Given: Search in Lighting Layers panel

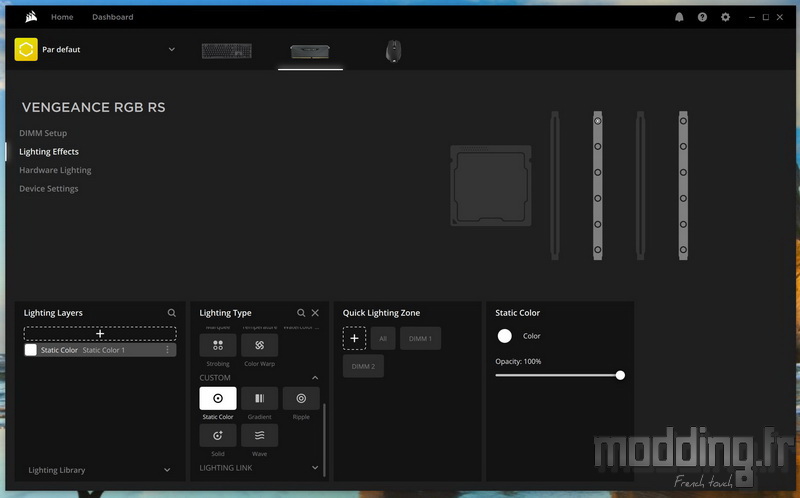Looking at the screenshot, I should [171, 313].
